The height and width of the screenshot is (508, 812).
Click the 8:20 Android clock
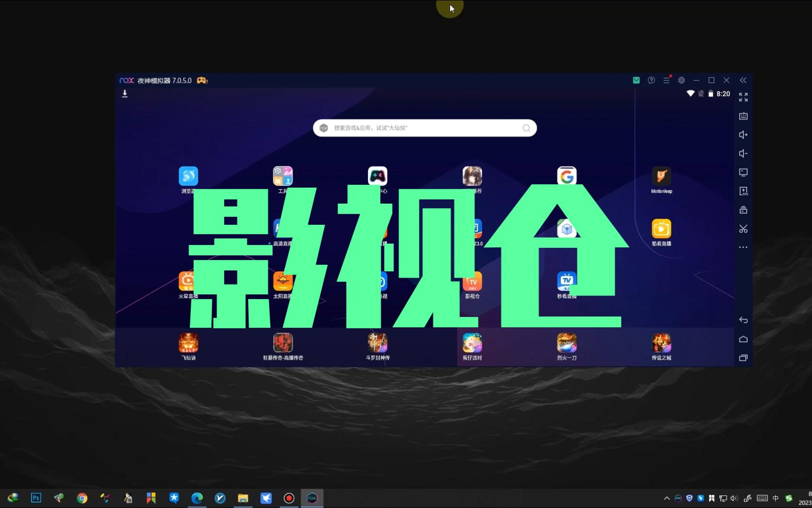point(723,94)
